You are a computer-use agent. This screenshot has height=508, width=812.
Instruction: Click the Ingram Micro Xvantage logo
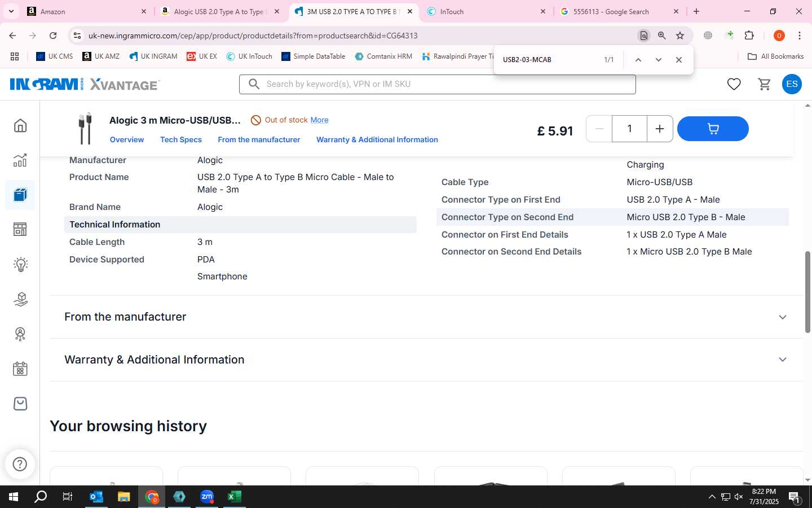click(x=85, y=84)
